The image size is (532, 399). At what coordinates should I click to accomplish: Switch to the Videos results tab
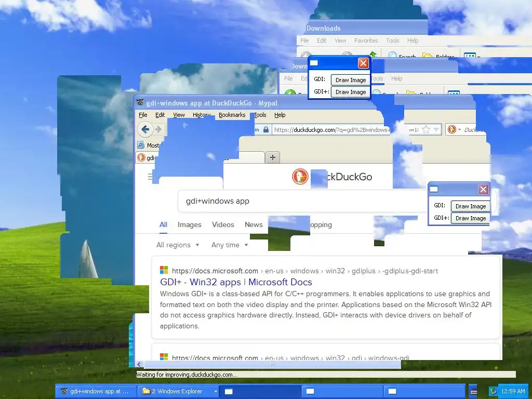pyautogui.click(x=223, y=224)
